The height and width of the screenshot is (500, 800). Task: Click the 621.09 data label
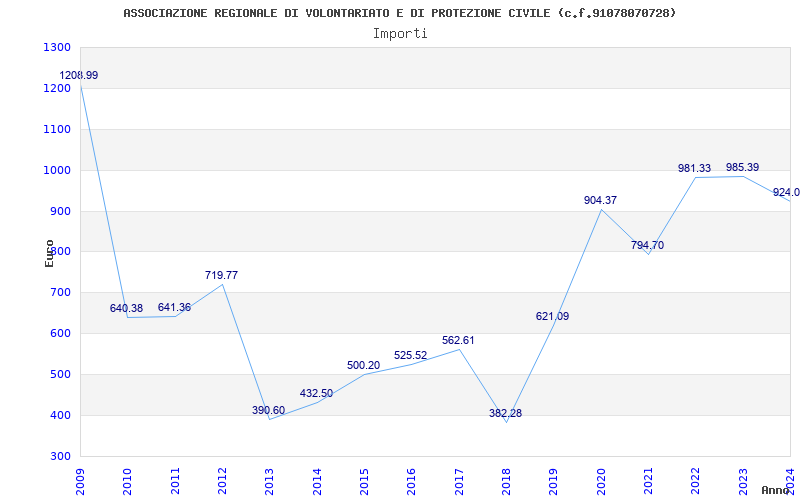pyautogui.click(x=553, y=316)
